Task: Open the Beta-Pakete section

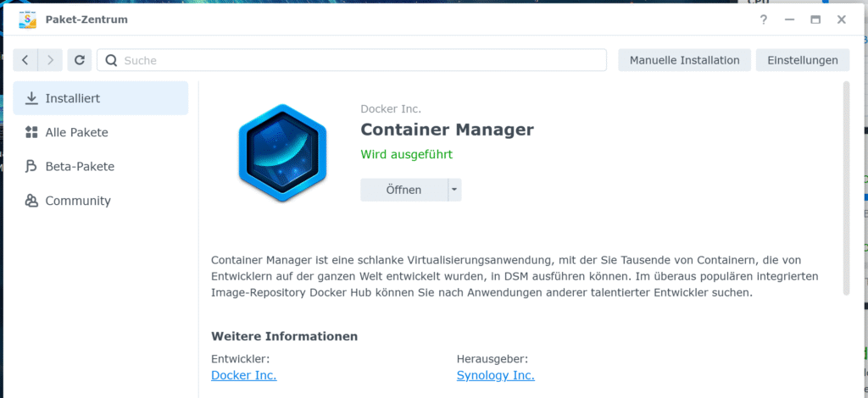Action: [x=80, y=167]
